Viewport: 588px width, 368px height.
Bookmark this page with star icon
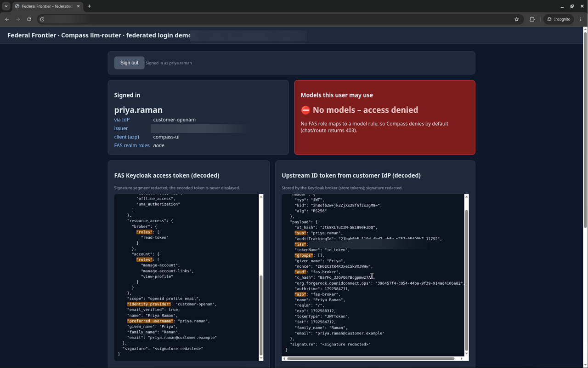tap(516, 19)
